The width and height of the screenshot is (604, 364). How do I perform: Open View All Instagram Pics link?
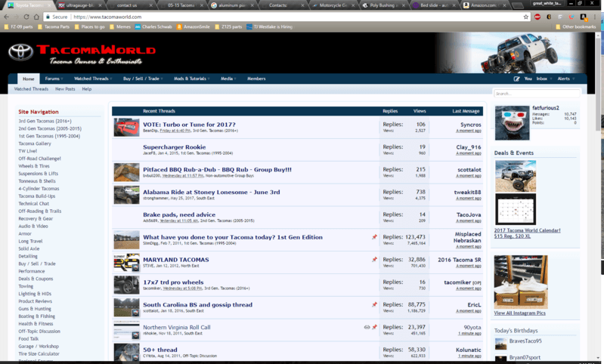519,313
